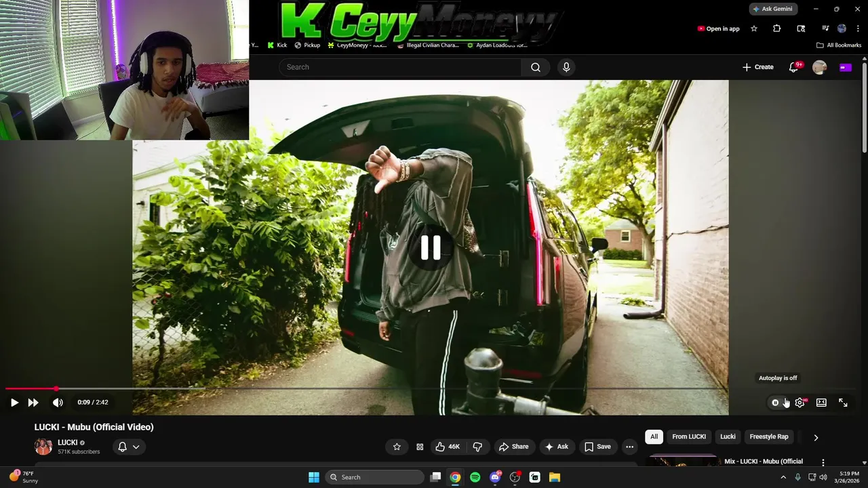Select the From LUCKI chip
The height and width of the screenshot is (488, 868).
(x=689, y=436)
